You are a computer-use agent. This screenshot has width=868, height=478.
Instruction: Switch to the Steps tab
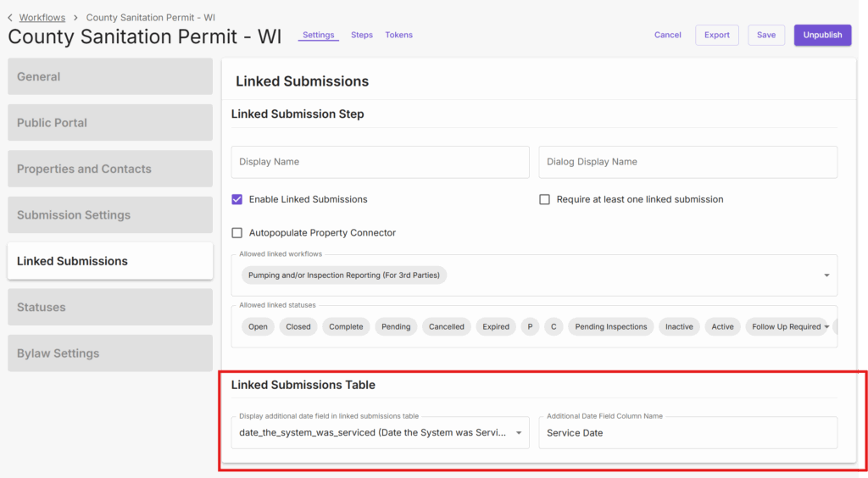362,35
